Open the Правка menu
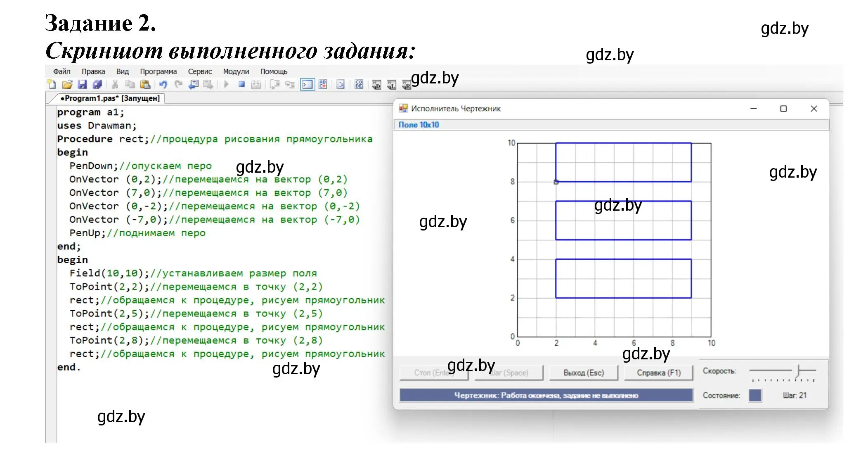Screen dimensions: 868x449 93,71
